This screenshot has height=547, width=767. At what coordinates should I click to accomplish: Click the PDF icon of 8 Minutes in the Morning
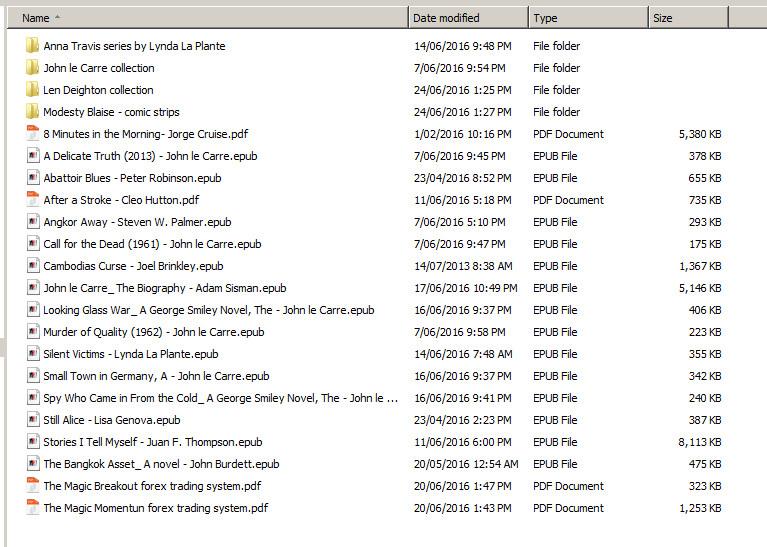tap(32, 134)
